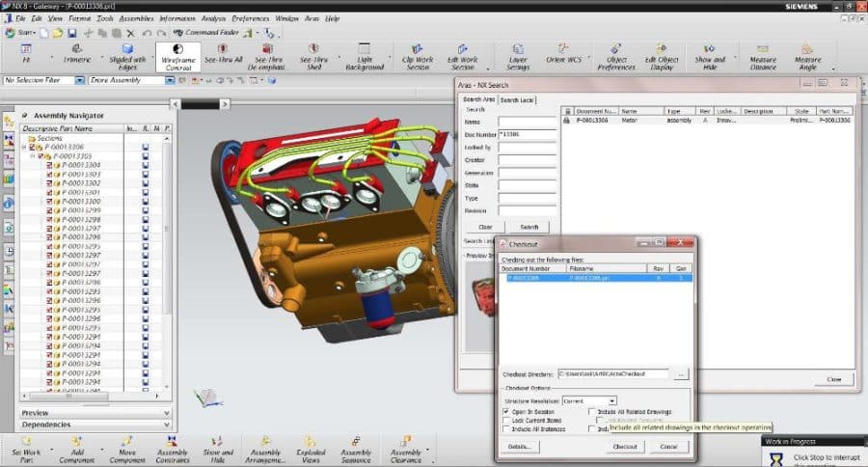Open the Aras menu
The height and width of the screenshot is (467, 868).
(312, 18)
